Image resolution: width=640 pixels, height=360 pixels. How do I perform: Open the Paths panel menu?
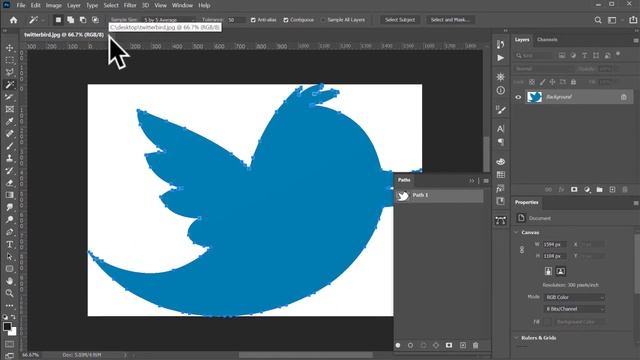[486, 180]
